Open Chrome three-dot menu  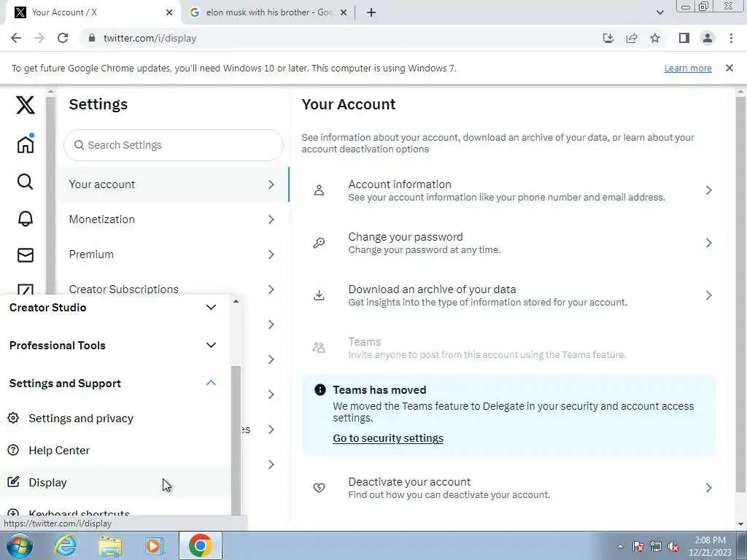[731, 38]
